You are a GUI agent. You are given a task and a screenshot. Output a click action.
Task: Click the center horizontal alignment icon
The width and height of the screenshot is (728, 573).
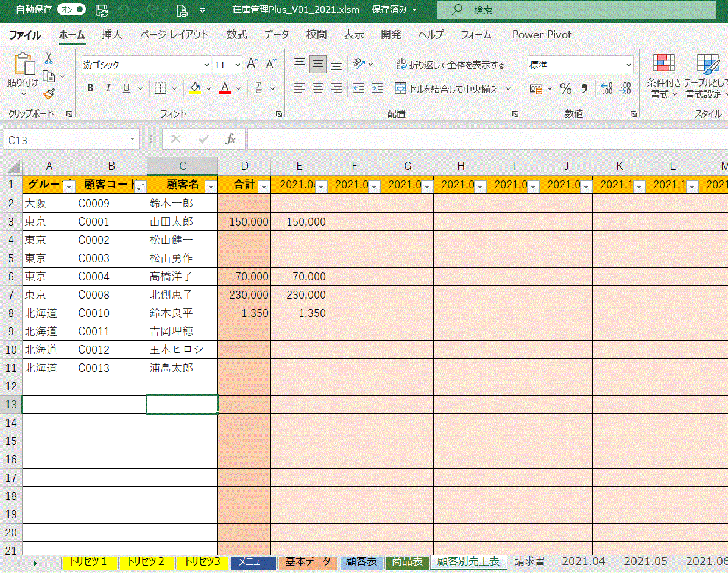pos(317,88)
